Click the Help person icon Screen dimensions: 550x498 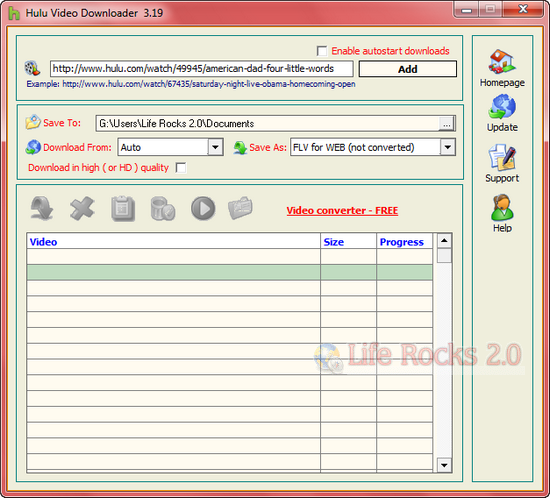click(x=502, y=207)
